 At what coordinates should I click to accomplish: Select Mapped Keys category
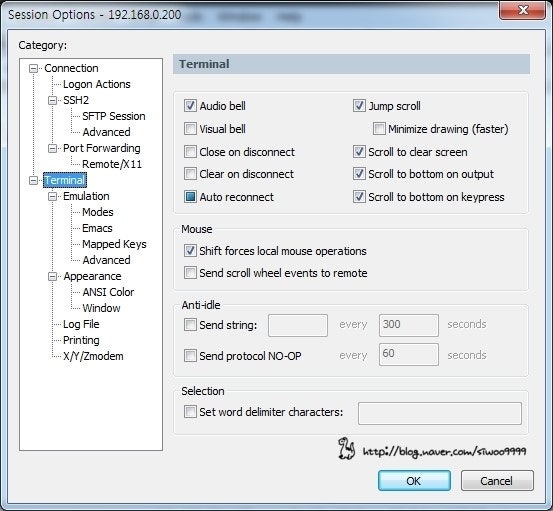tap(114, 244)
